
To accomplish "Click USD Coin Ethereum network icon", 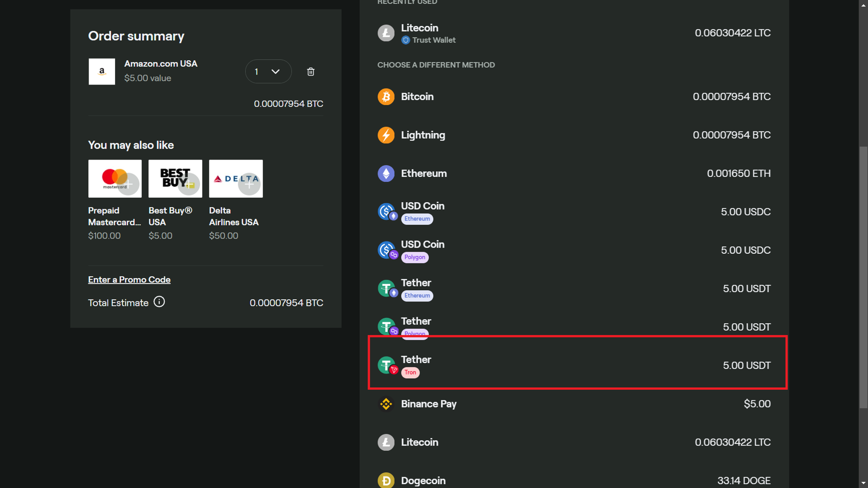I will [x=387, y=212].
